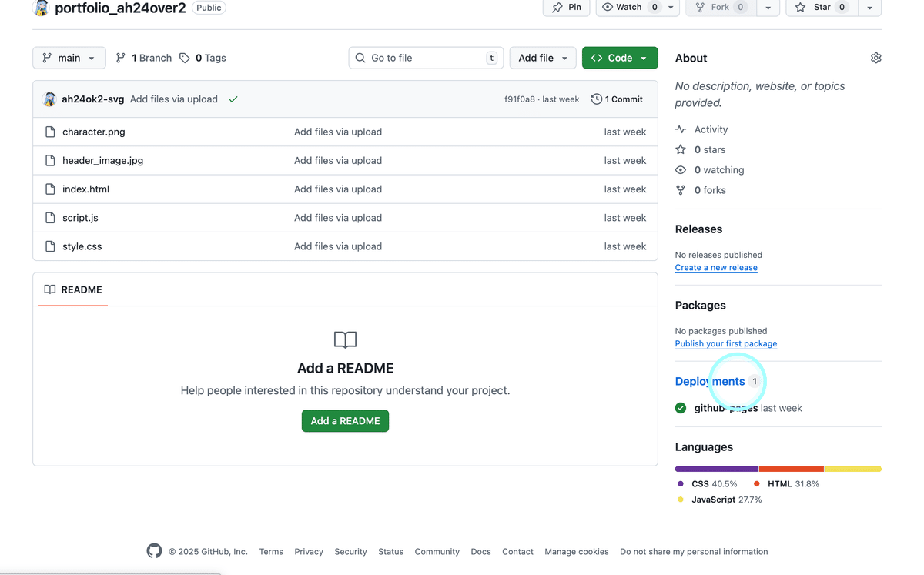Click the Activity pulse link

point(710,129)
